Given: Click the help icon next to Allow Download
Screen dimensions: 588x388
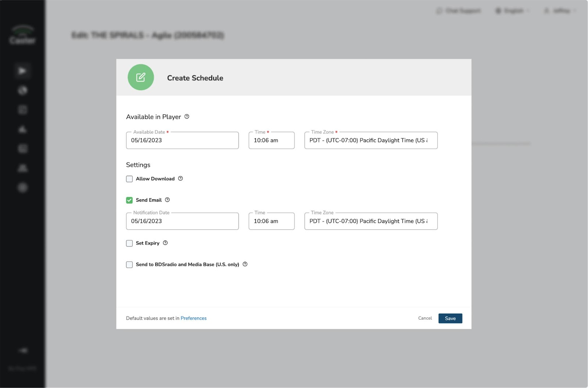Looking at the screenshot, I should pos(180,178).
